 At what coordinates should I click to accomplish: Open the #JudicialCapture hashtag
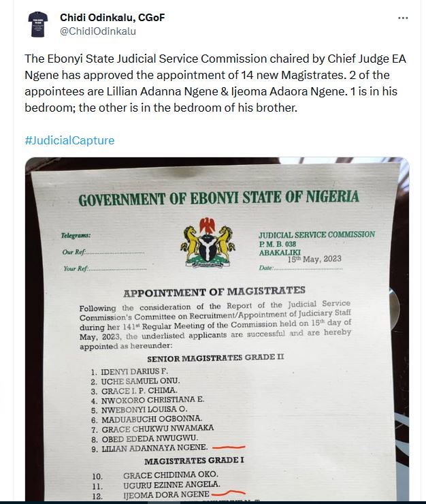coord(69,140)
